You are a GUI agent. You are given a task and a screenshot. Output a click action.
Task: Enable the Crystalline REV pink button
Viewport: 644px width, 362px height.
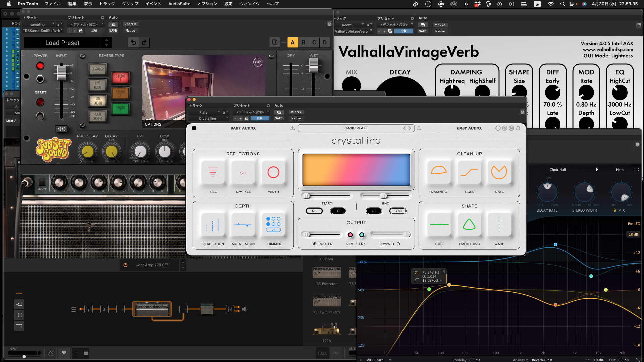click(x=350, y=235)
